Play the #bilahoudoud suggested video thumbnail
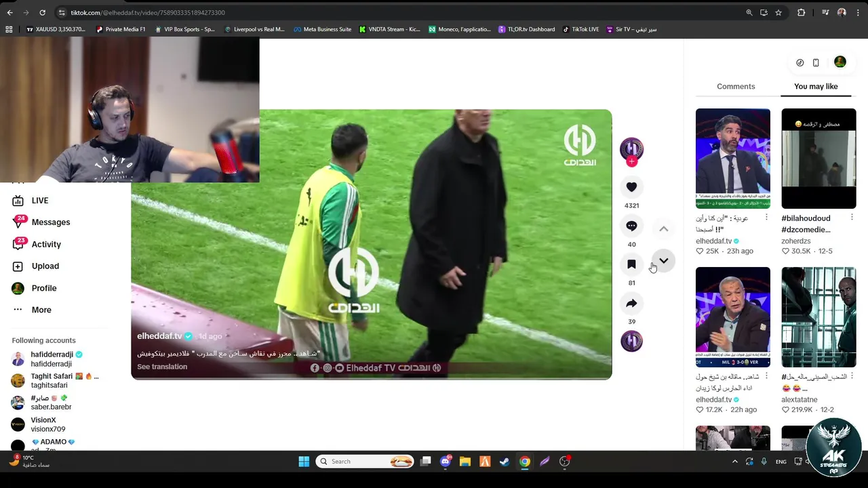The width and height of the screenshot is (868, 488). (818, 159)
